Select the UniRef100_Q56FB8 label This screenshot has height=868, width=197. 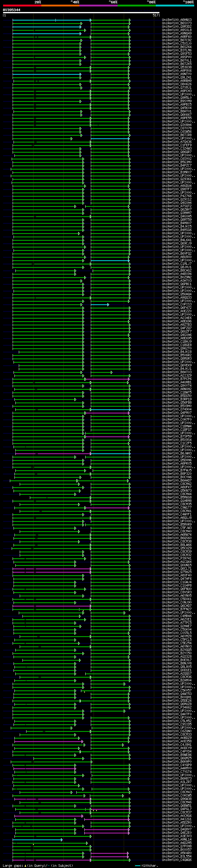coord(177,403)
